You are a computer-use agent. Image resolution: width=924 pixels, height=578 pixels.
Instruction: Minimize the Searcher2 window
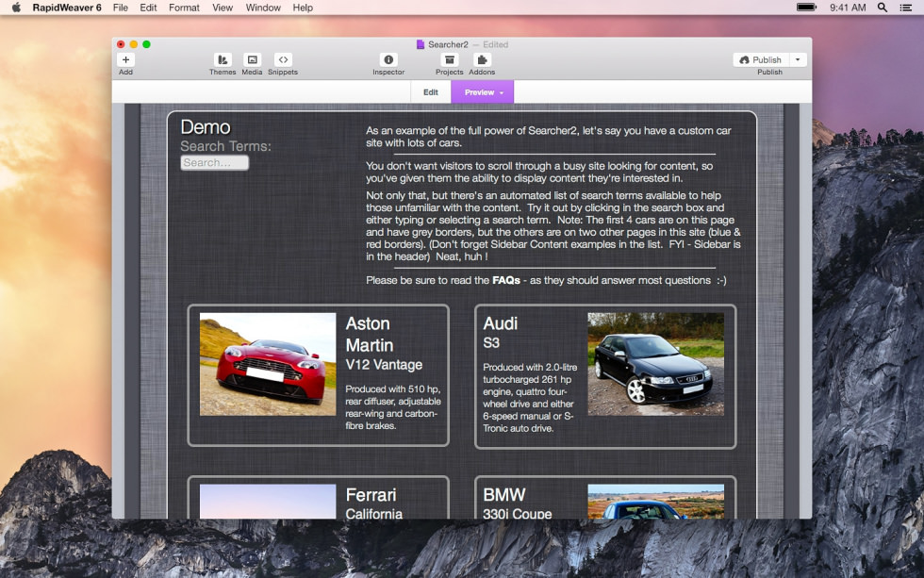(x=134, y=44)
